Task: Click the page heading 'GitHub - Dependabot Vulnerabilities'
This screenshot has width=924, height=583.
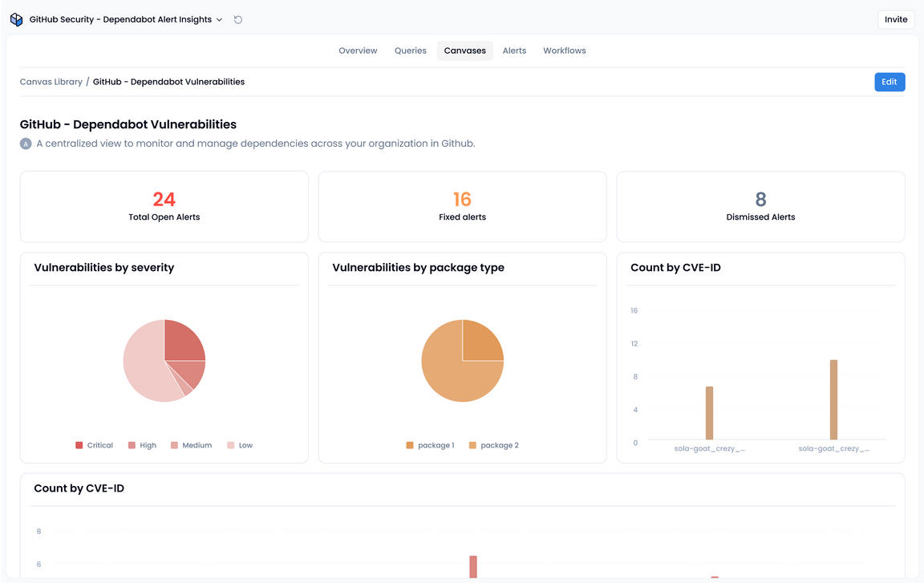Action: 128,124
